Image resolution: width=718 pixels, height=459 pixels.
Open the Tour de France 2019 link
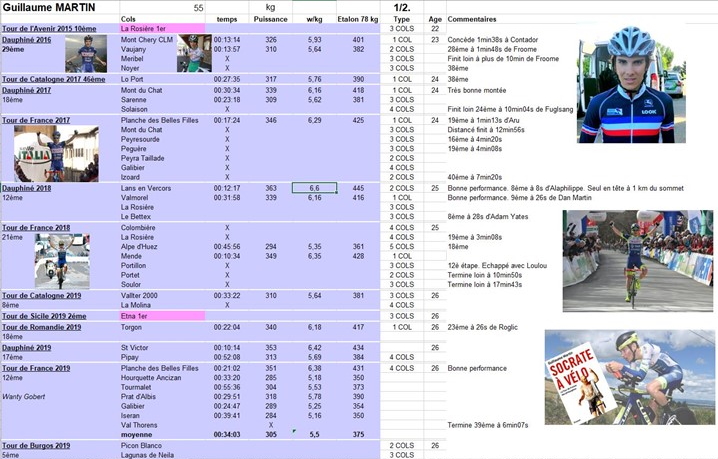(36, 368)
